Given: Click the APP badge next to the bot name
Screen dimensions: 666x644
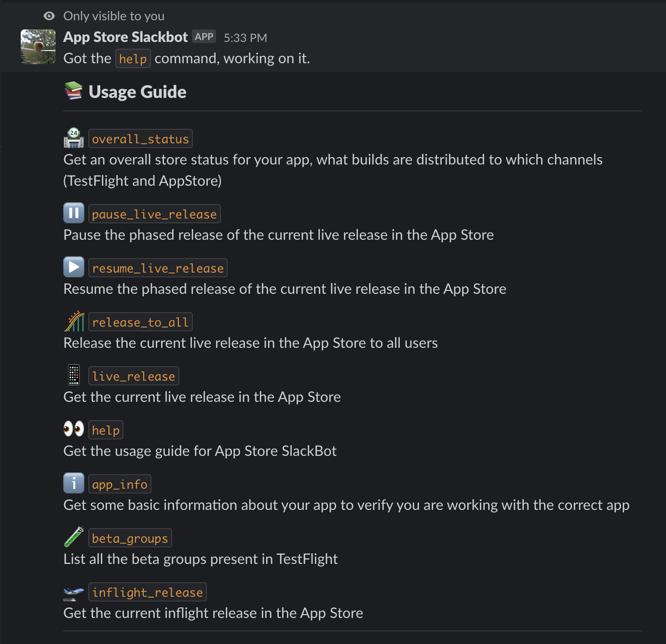Looking at the screenshot, I should (x=204, y=36).
